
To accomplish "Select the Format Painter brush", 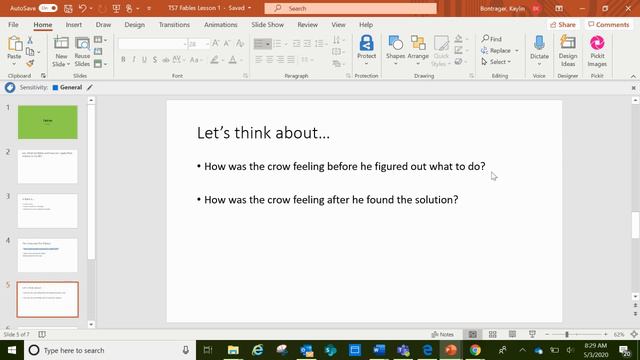I will (30, 63).
